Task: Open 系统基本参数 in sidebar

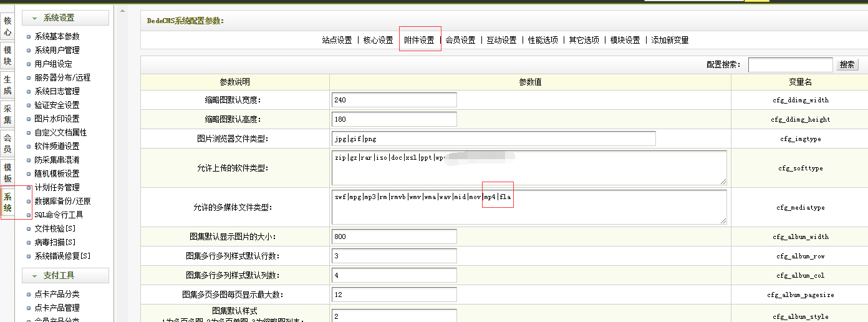Action: tap(57, 36)
